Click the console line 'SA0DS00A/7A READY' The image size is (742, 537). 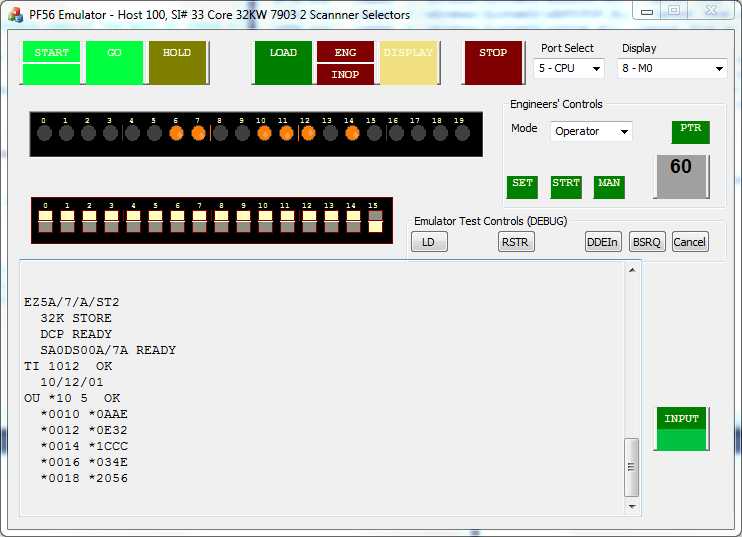[108, 350]
